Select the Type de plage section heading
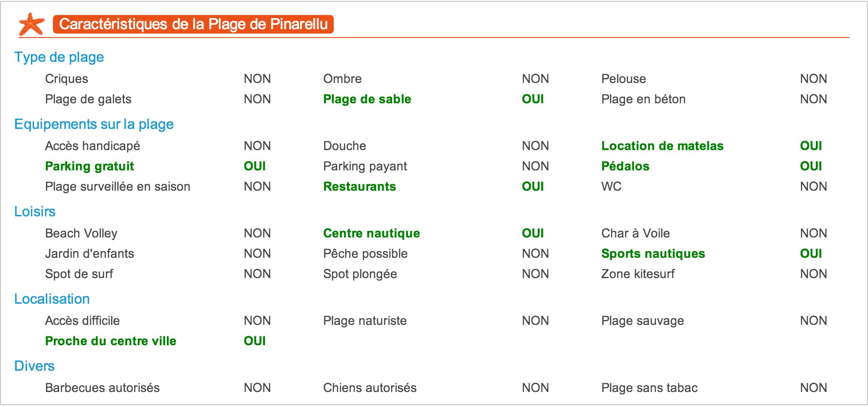This screenshot has width=868, height=407. 59,57
